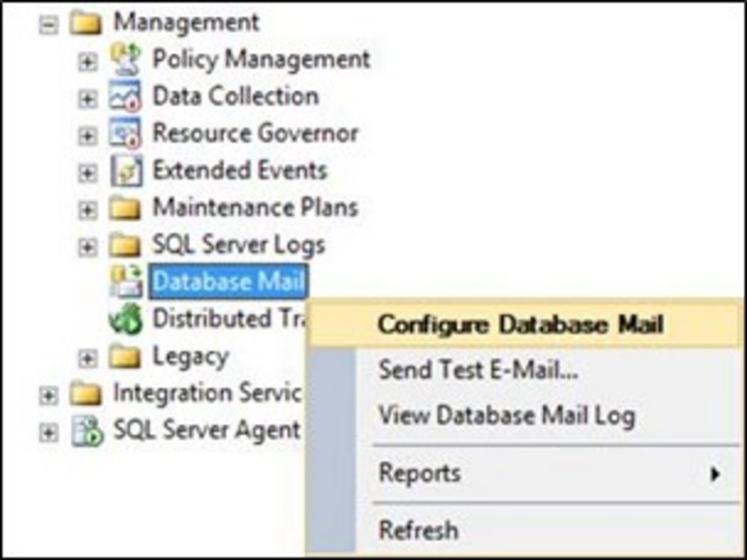
Task: Select Send Test E-Mail menu option
Action: 478,370
